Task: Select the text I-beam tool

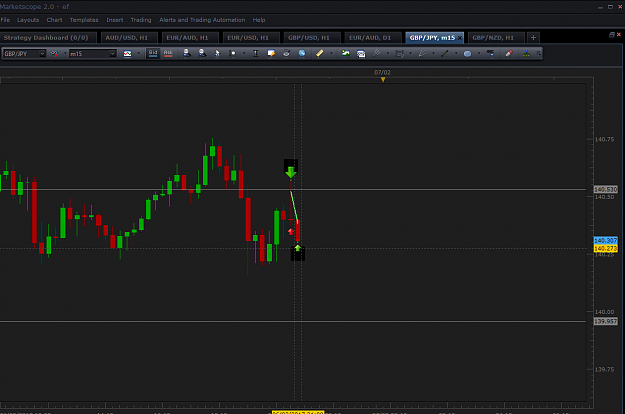Action: tap(256, 53)
